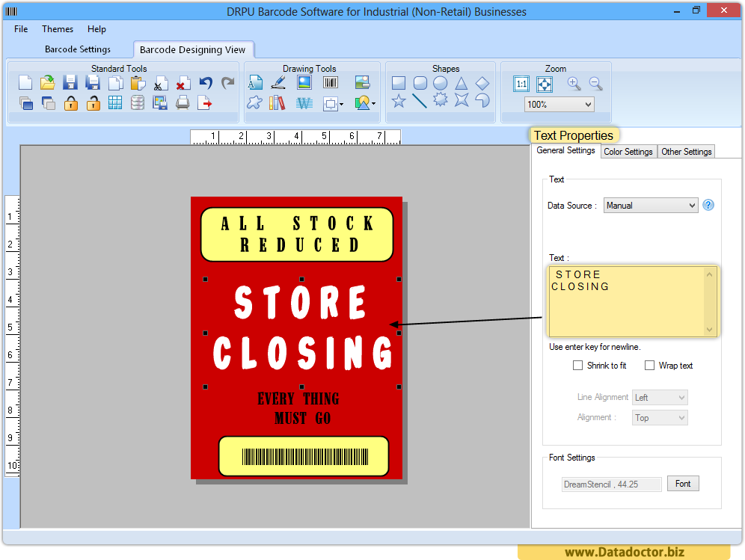Expand the zoom percentage dropdown
Screen dimensions: 745x560
[x=559, y=105]
